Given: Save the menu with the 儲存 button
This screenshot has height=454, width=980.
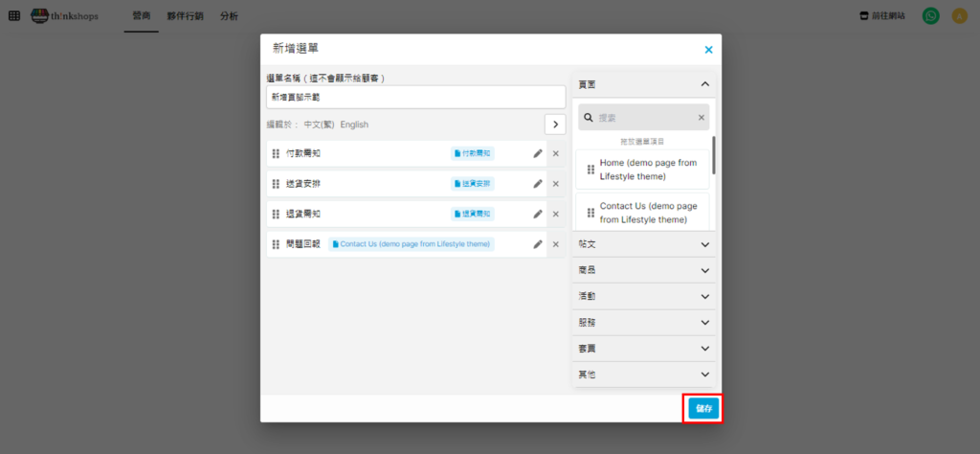Looking at the screenshot, I should point(703,408).
